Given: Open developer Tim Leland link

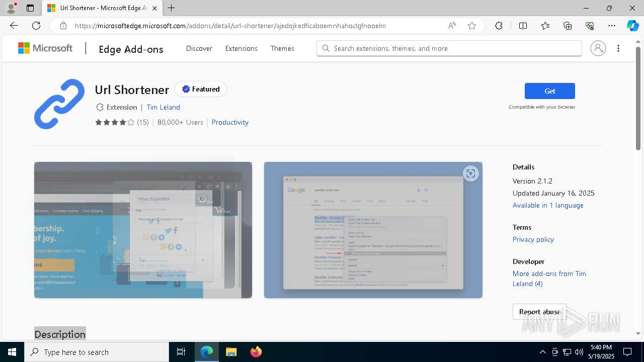Looking at the screenshot, I should click(164, 107).
